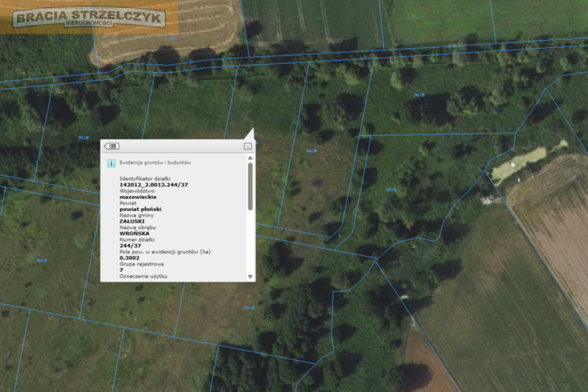Image resolution: width=588 pixels, height=392 pixels.
Task: Click the mazowieckie voivodeship value
Action: point(138,197)
